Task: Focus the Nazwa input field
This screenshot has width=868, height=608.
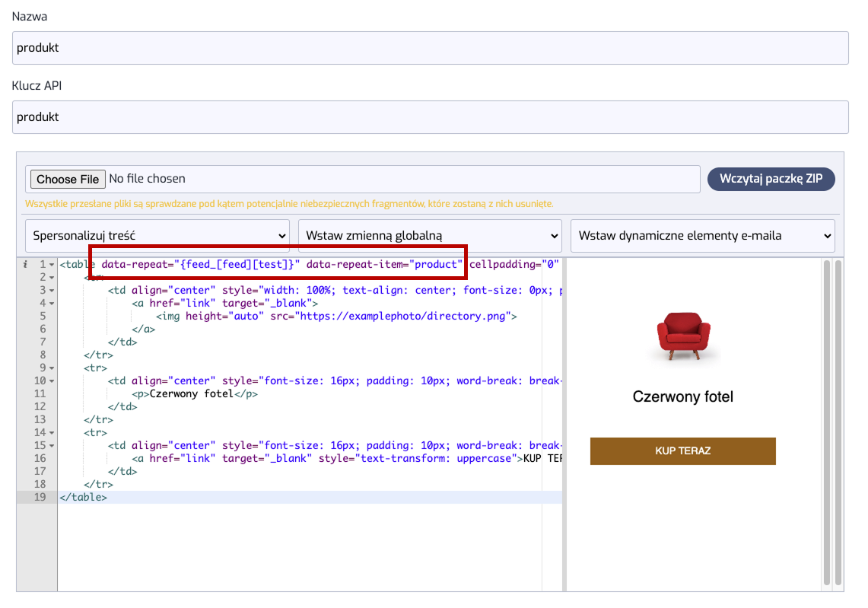Action: (x=430, y=48)
